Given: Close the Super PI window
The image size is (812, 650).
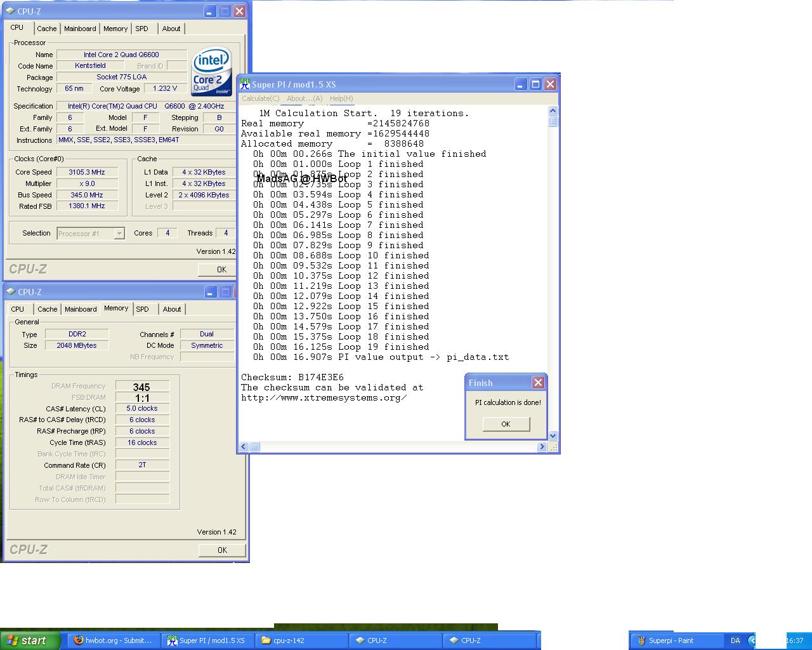Looking at the screenshot, I should (x=550, y=84).
